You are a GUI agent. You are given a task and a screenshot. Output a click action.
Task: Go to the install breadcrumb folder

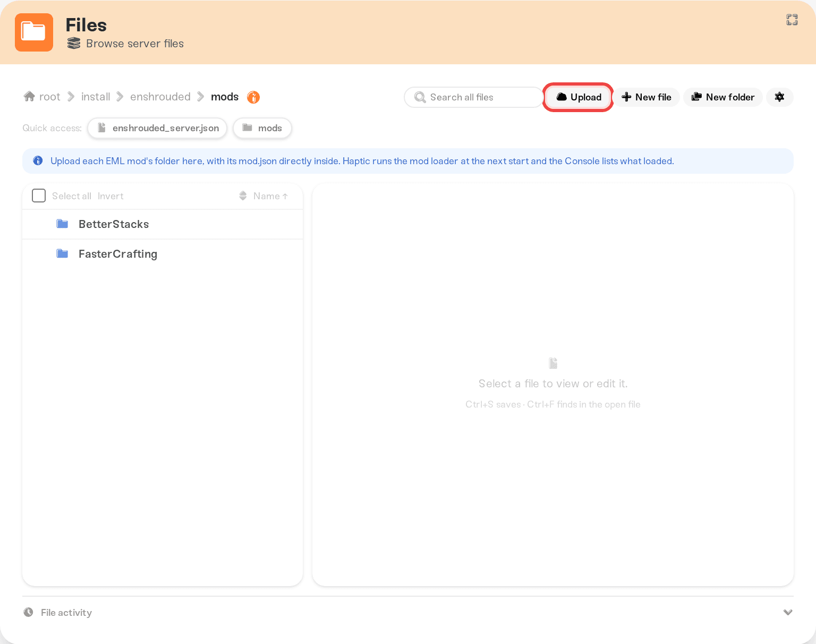click(96, 97)
